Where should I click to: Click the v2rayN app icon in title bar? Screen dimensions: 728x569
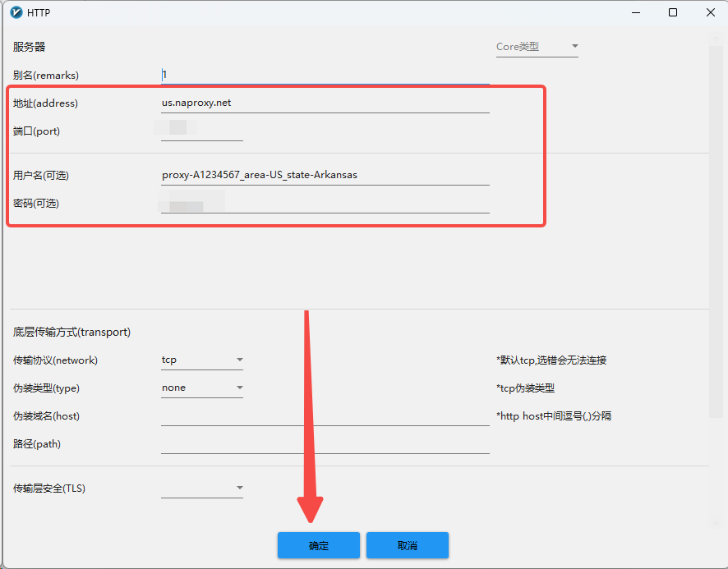[x=16, y=12]
